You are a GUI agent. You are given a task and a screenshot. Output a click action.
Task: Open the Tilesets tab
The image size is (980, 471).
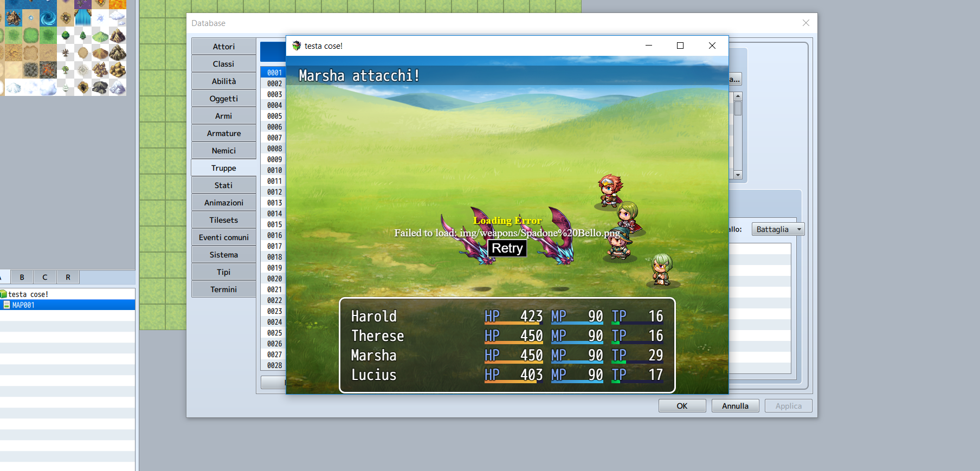tap(224, 220)
